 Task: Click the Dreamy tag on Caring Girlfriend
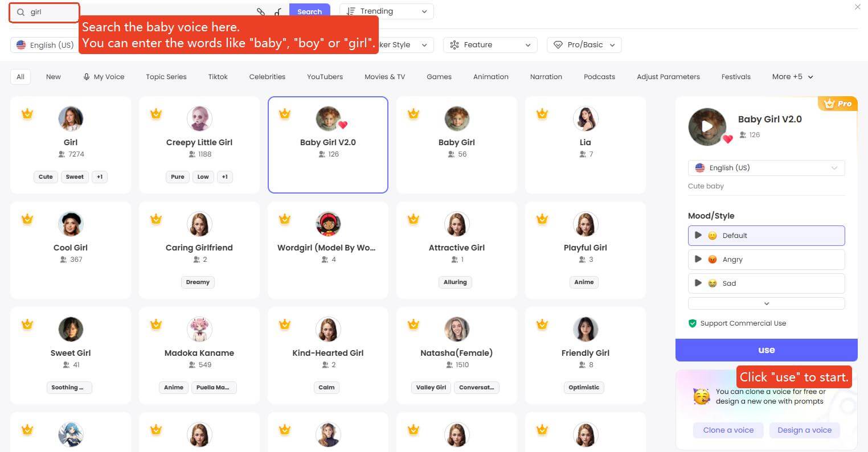pos(198,282)
